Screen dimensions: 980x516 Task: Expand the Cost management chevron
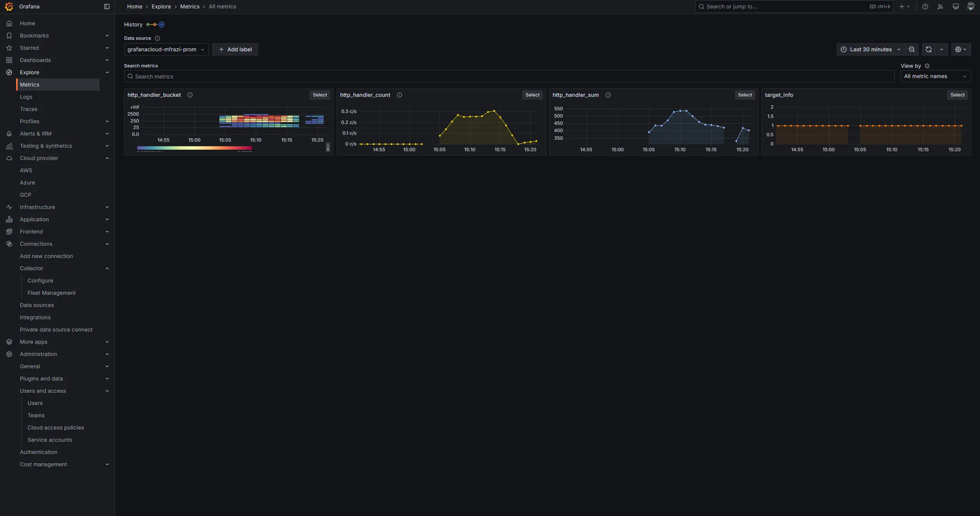click(x=107, y=464)
